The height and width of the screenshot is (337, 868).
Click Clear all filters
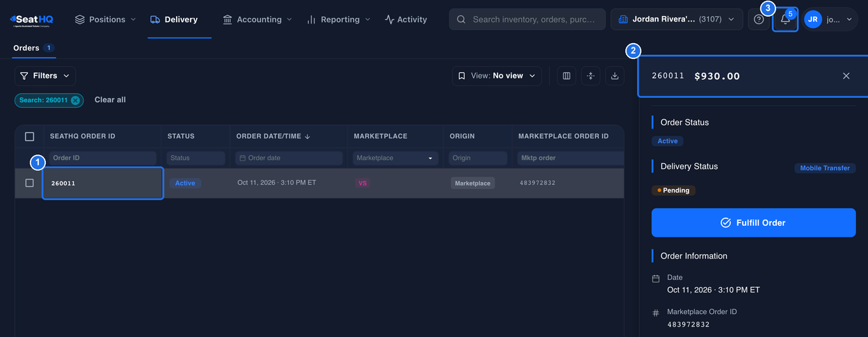click(110, 100)
